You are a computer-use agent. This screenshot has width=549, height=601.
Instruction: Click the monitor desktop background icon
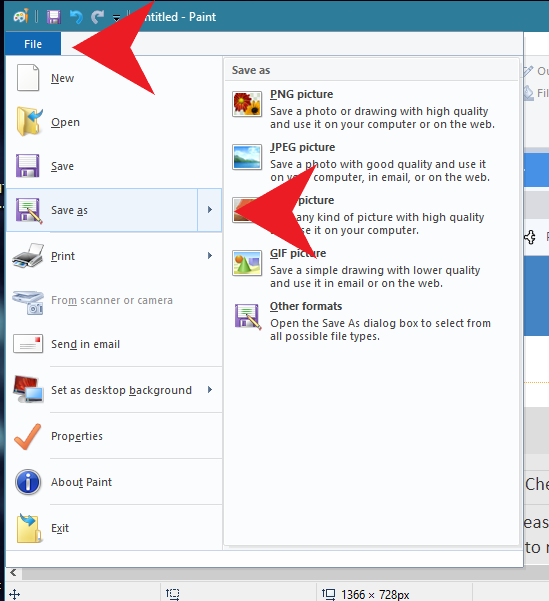[x=28, y=389]
